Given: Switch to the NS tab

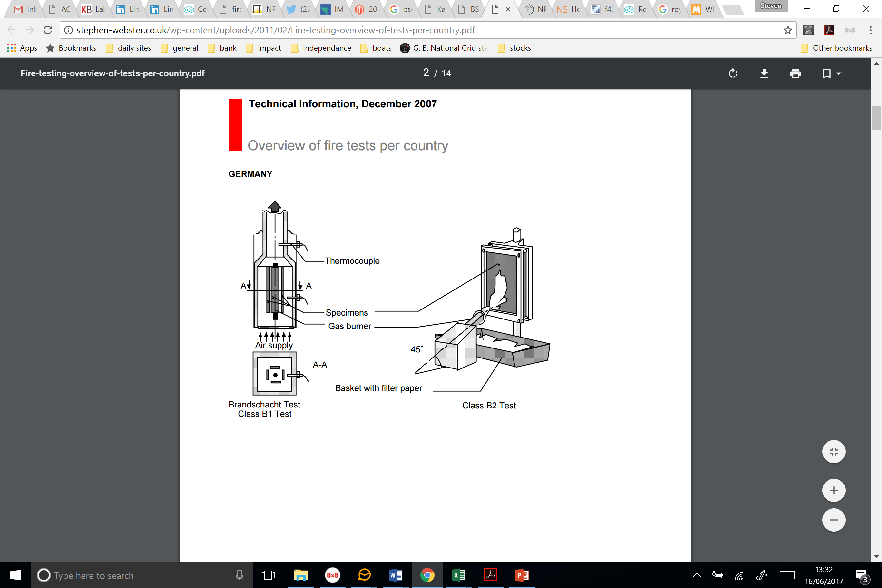Looking at the screenshot, I should pyautogui.click(x=568, y=9).
